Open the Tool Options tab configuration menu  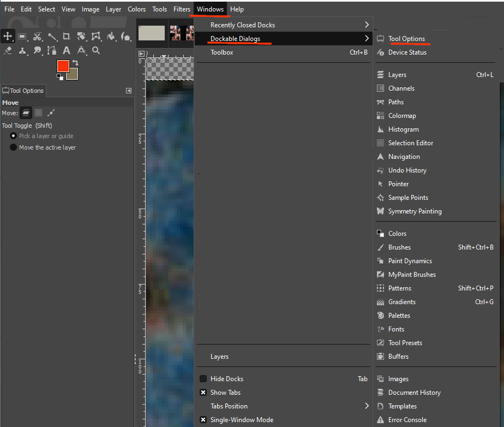coord(129,91)
